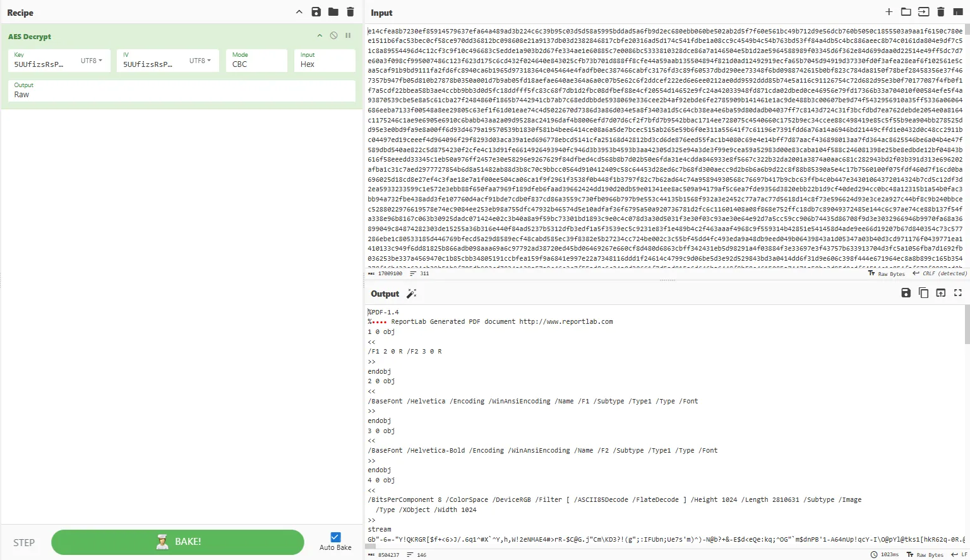
Task: Disable the AES Decrypt operation
Action: tap(333, 36)
